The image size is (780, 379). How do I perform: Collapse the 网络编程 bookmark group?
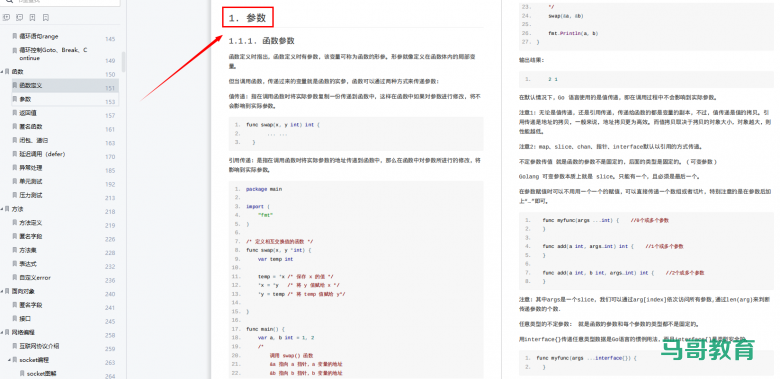pos(2,332)
